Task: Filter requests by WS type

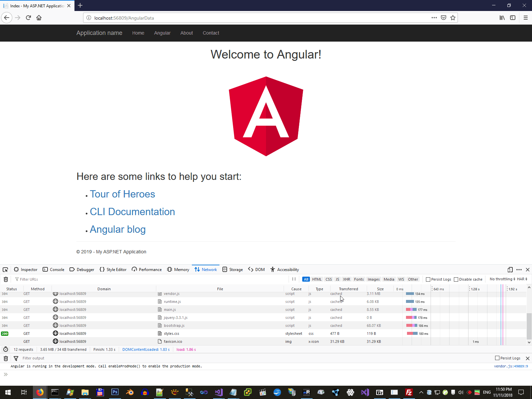Action: 401,279
